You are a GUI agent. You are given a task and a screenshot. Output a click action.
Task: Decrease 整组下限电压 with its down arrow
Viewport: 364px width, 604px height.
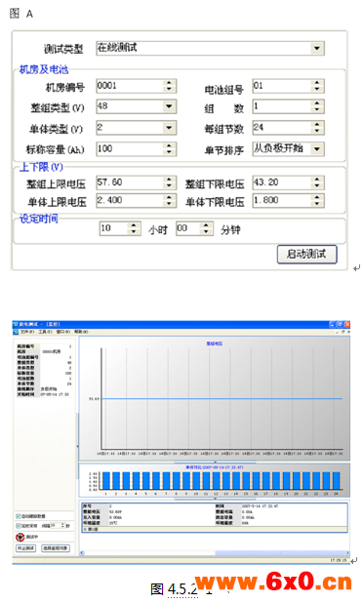tap(317, 186)
